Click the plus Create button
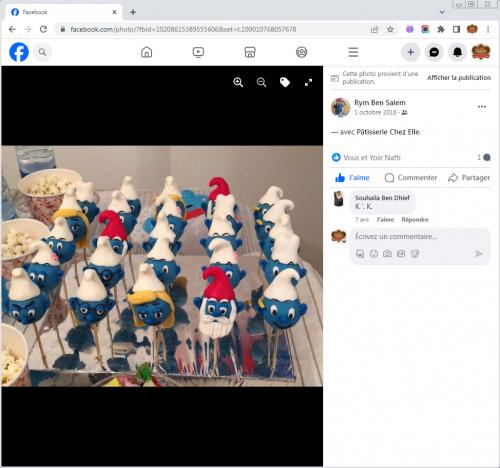 [x=410, y=52]
